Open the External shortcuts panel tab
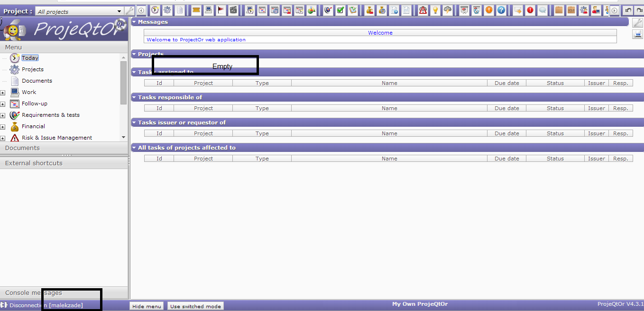 point(34,163)
